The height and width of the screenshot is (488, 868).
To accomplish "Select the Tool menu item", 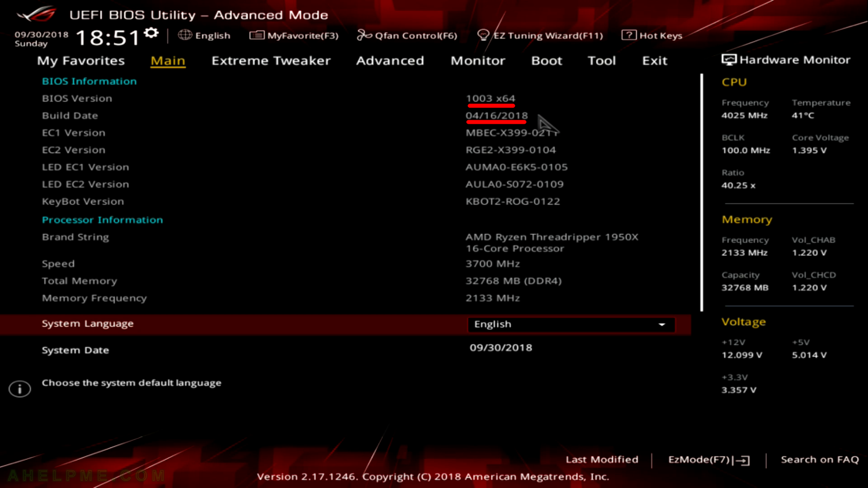I will [x=602, y=60].
